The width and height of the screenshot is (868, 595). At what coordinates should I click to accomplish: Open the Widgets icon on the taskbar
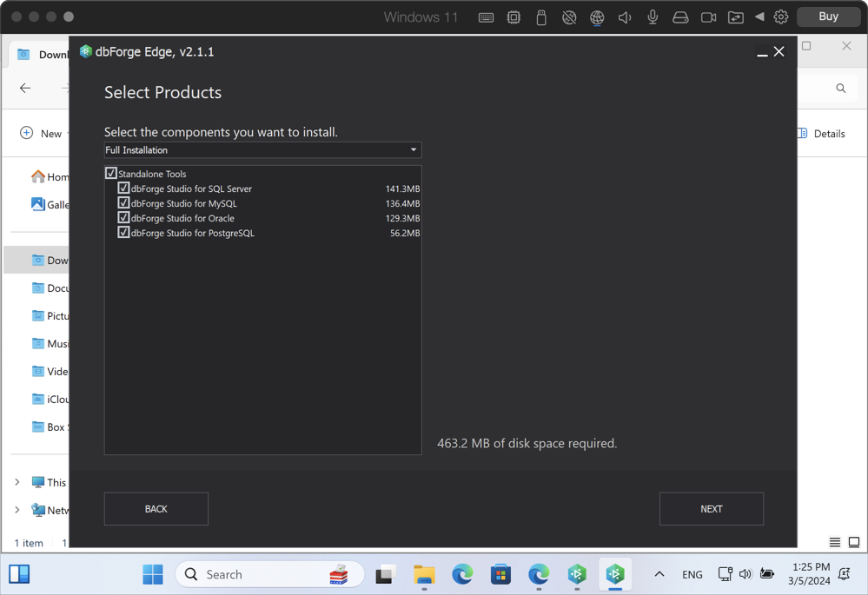pyautogui.click(x=19, y=574)
